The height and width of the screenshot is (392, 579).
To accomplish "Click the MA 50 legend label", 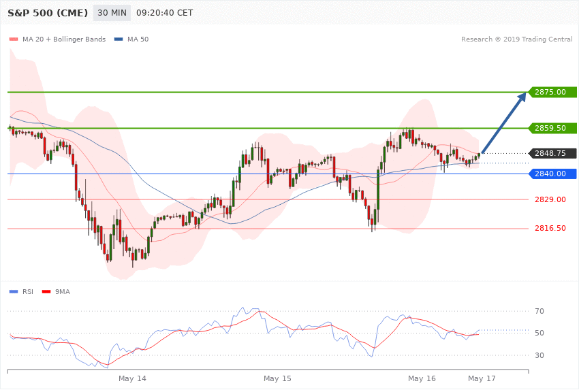I will [x=138, y=39].
